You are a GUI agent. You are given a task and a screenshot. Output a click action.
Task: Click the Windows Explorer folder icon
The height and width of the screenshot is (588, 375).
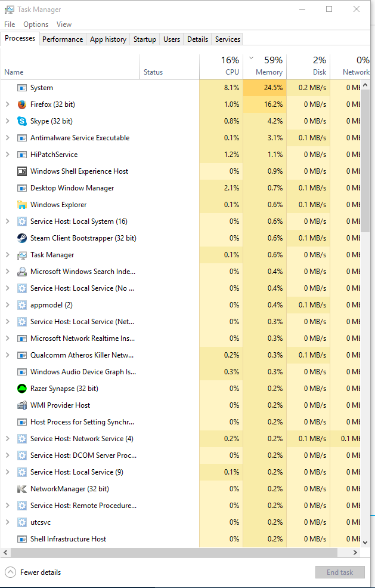click(22, 205)
